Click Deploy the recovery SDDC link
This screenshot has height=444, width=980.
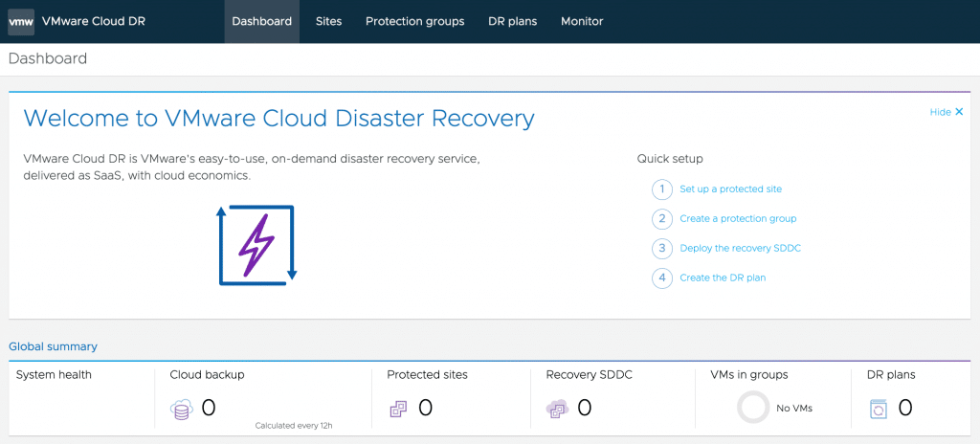pos(740,248)
